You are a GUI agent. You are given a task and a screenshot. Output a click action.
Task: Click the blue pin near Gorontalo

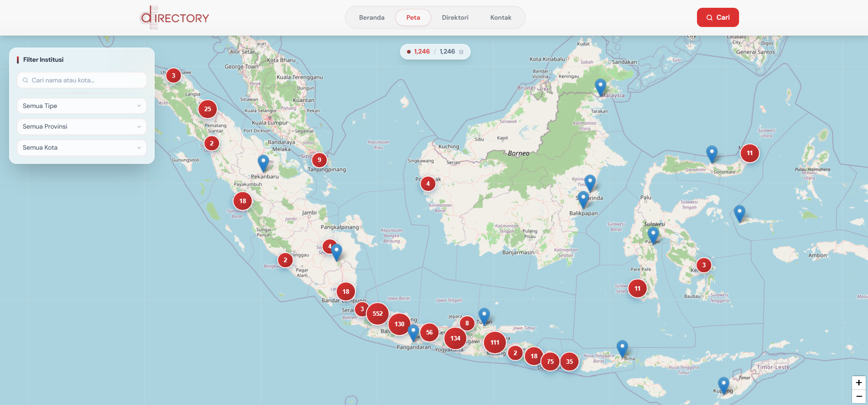(712, 154)
